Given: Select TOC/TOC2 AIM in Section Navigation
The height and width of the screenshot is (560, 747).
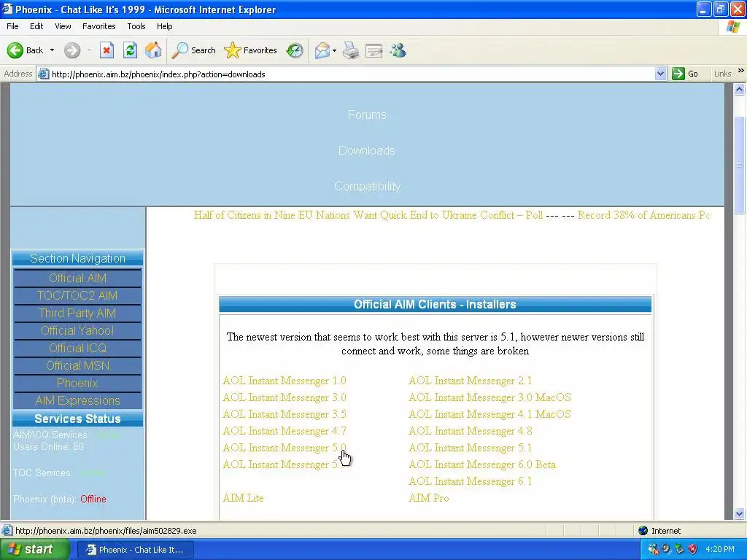Looking at the screenshot, I should [x=77, y=295].
